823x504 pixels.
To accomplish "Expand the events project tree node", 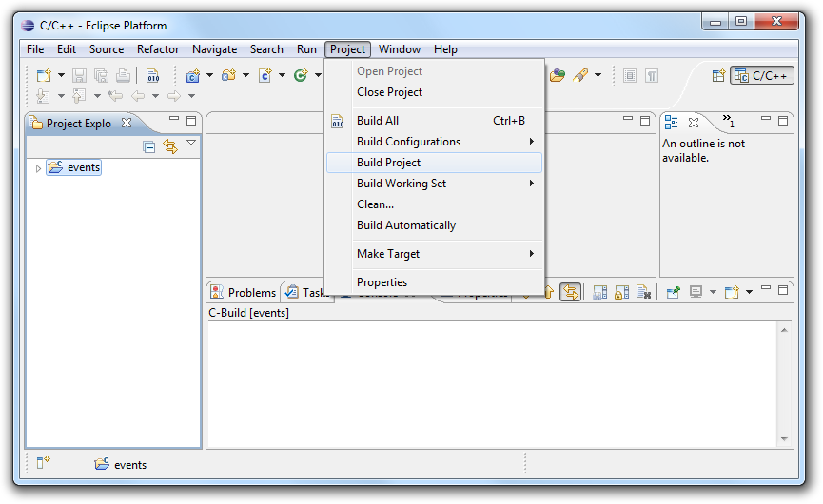I will coord(38,168).
